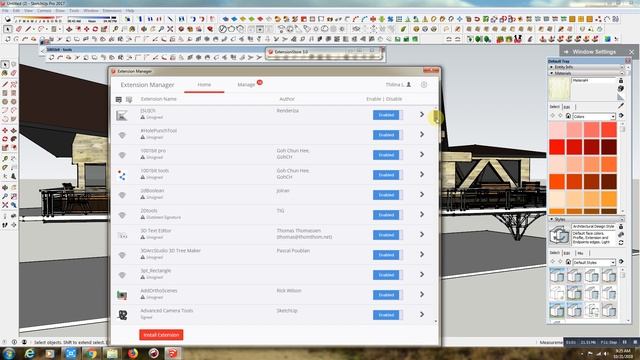Pick the Eraser tool in top toolbar

(x=19, y=29)
